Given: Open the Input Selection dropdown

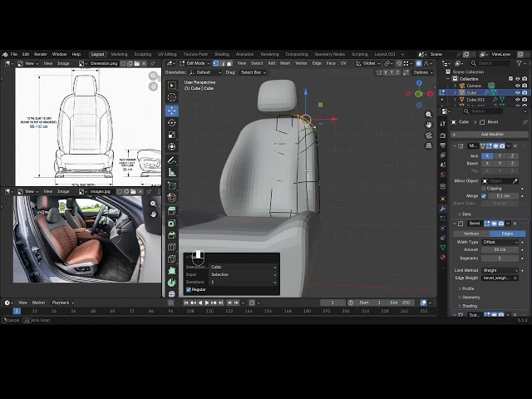Looking at the screenshot, I should pos(244,274).
